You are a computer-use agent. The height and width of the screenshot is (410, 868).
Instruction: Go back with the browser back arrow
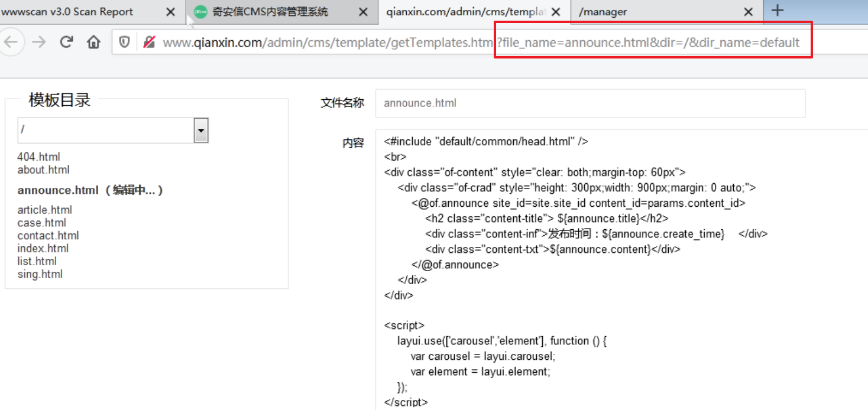(x=11, y=42)
